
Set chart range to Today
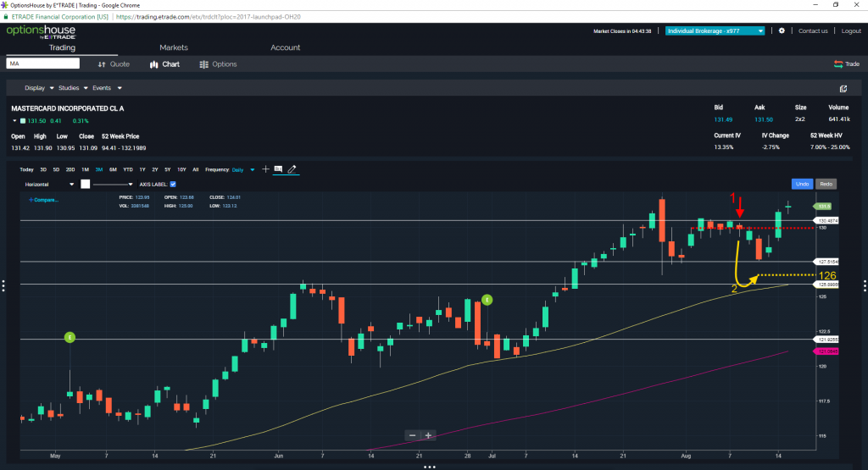[26, 169]
